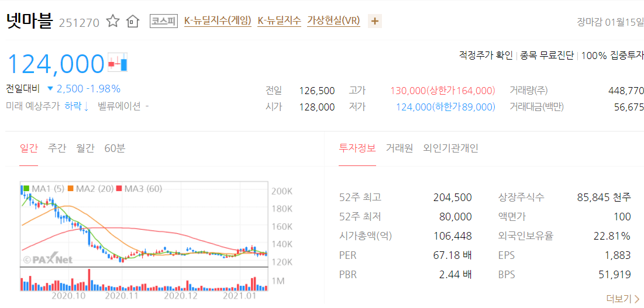Select the 거래원 tab

[400, 148]
